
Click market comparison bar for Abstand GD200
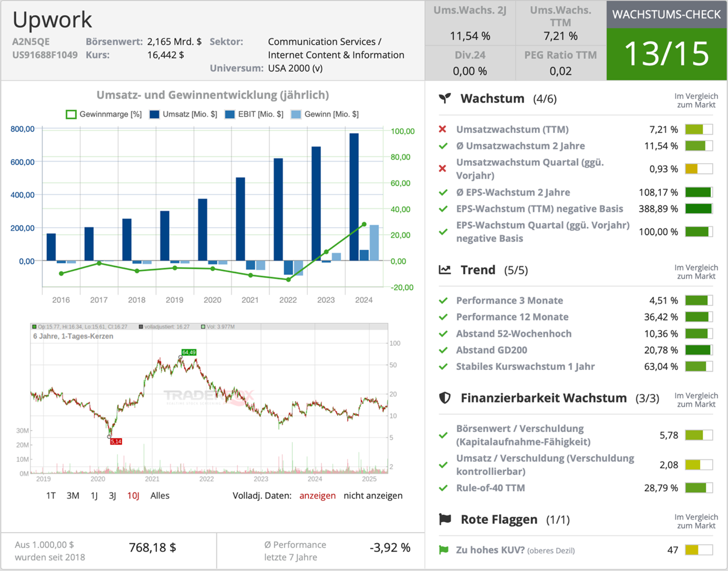699,350
